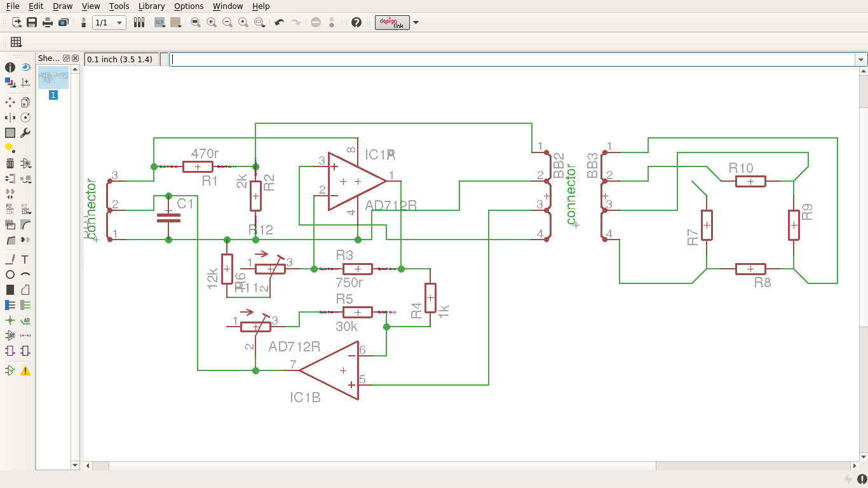This screenshot has height=488, width=868.
Task: Click the zoom to fit icon
Action: coord(196,22)
